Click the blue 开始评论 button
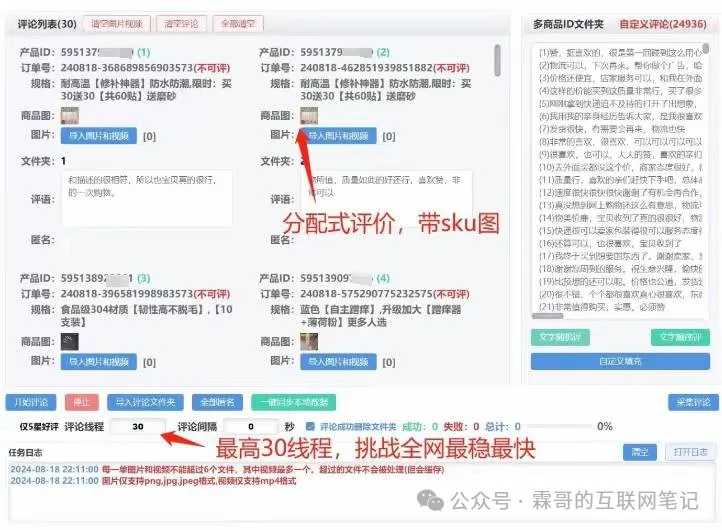Screen dimensions: 722x530 click(x=31, y=402)
